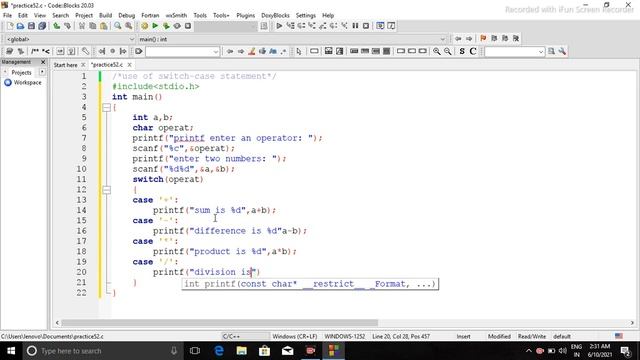Viewport: 640px width, 360px height.
Task: Open File Explorer from the taskbar
Action: coord(242,351)
